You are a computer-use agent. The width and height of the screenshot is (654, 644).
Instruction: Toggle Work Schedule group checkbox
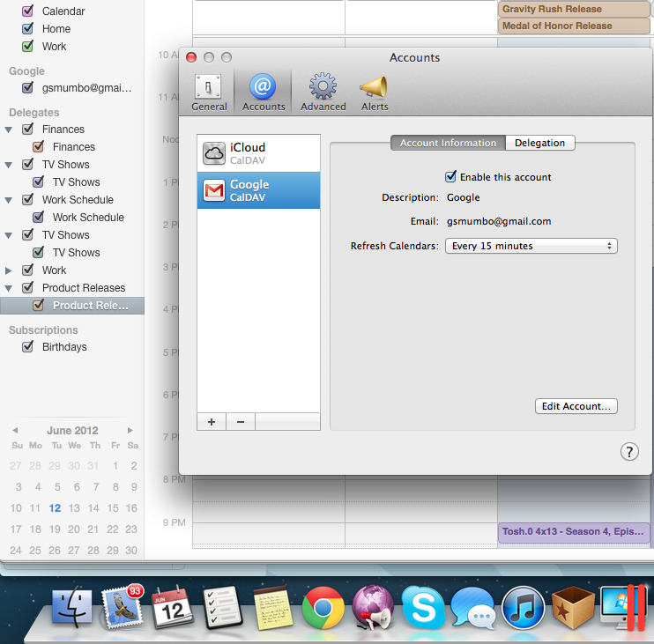[27, 200]
